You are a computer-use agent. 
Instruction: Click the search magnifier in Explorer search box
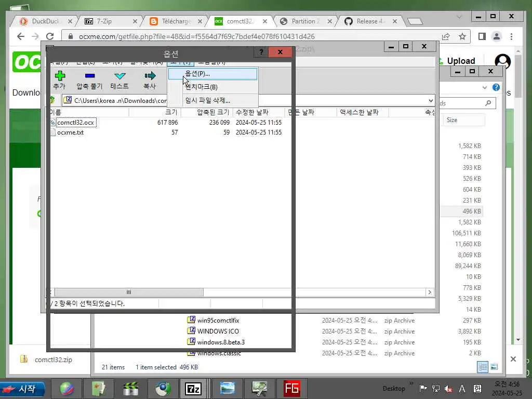[x=488, y=103]
